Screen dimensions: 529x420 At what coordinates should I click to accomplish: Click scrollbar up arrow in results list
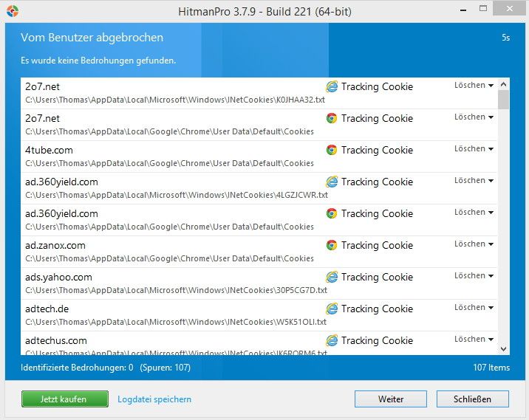[503, 84]
